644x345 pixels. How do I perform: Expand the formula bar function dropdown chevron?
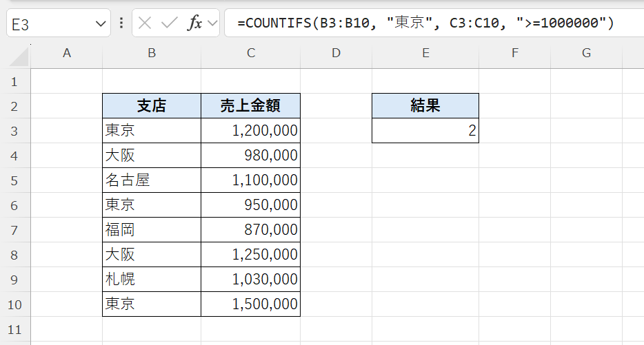coord(212,23)
